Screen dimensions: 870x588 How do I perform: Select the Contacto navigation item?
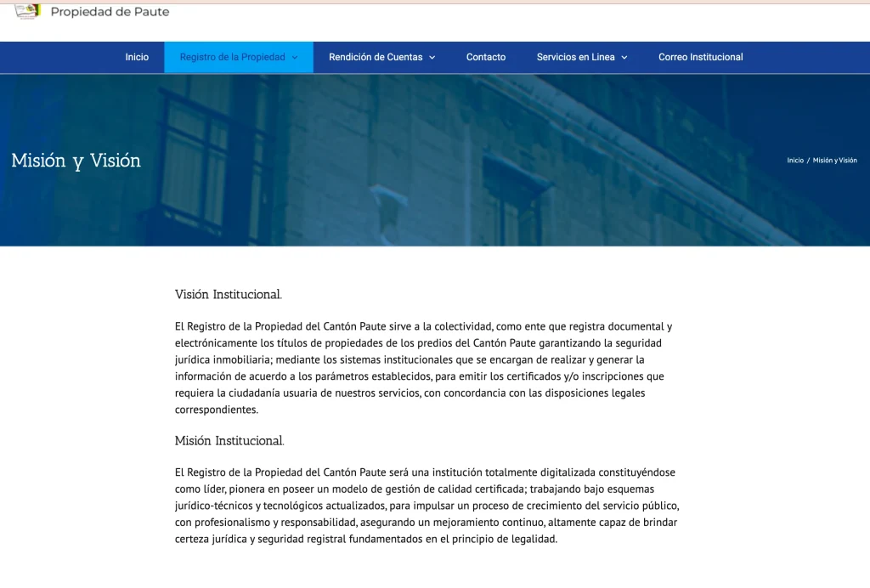point(485,57)
